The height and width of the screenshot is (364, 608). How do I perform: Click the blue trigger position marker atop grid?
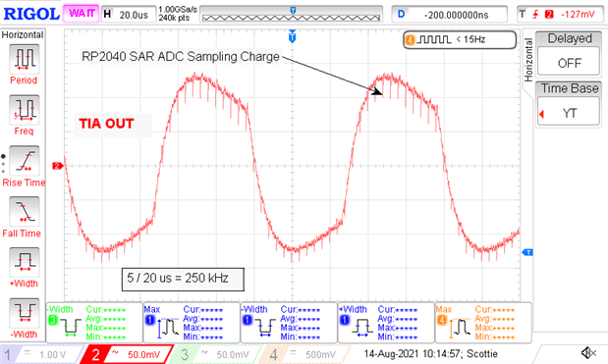tap(293, 36)
